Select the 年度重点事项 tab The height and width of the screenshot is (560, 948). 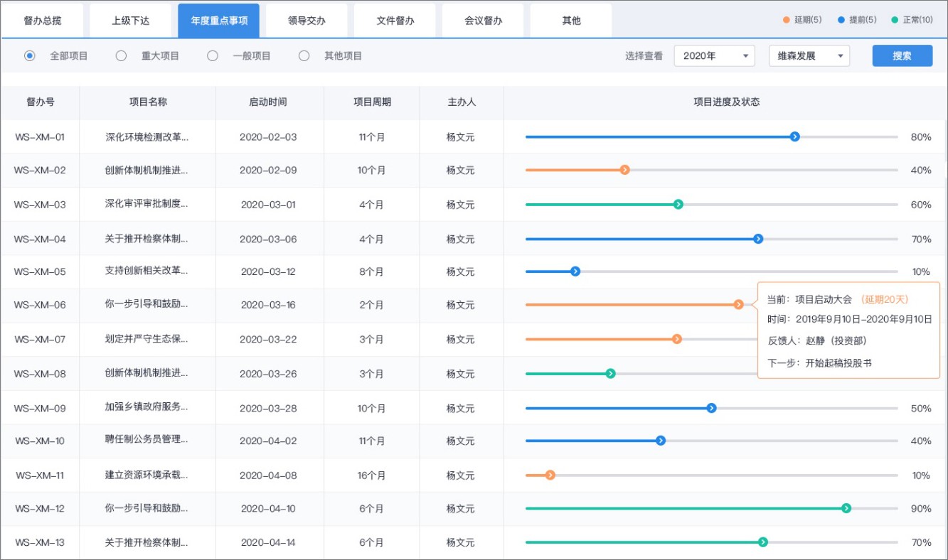click(x=219, y=21)
